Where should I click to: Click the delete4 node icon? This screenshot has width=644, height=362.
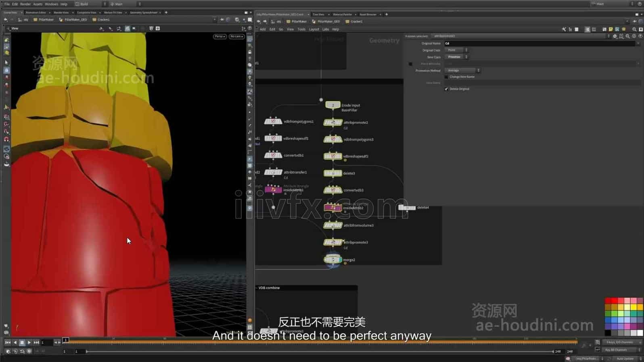(407, 208)
